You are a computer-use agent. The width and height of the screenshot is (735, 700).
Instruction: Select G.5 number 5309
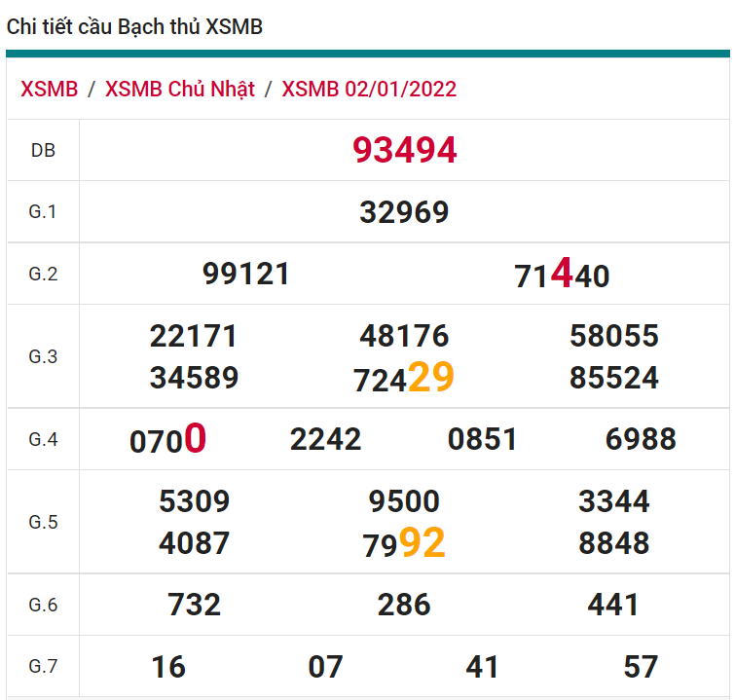[194, 502]
